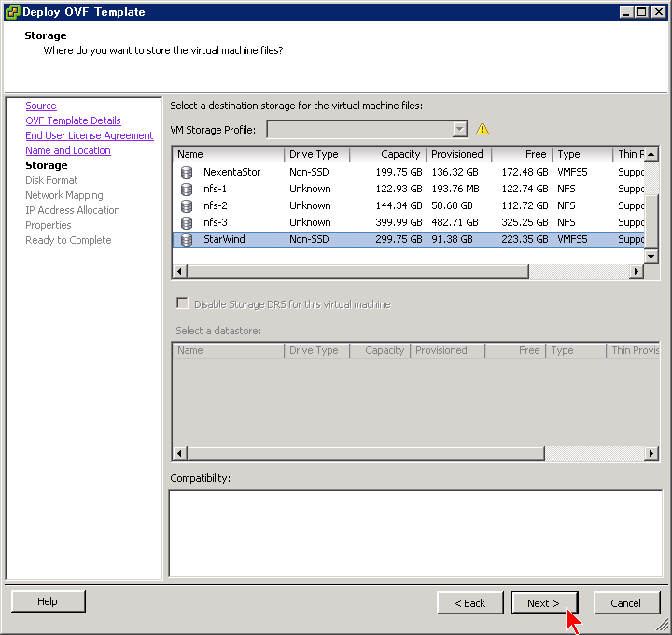Sort storage list by Drive Type column
Viewport: 672px width, 635px height.
coord(316,154)
